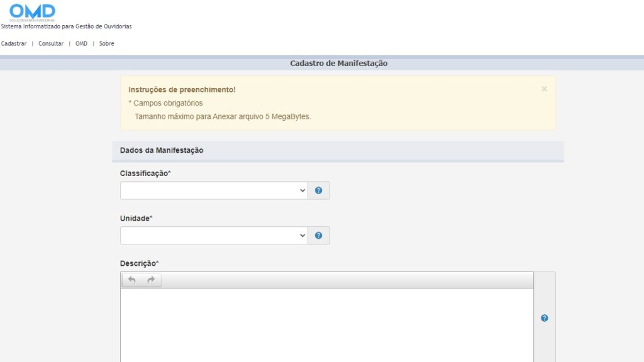The width and height of the screenshot is (644, 362).
Task: Click inside the Descrição text area
Action: tap(327, 325)
